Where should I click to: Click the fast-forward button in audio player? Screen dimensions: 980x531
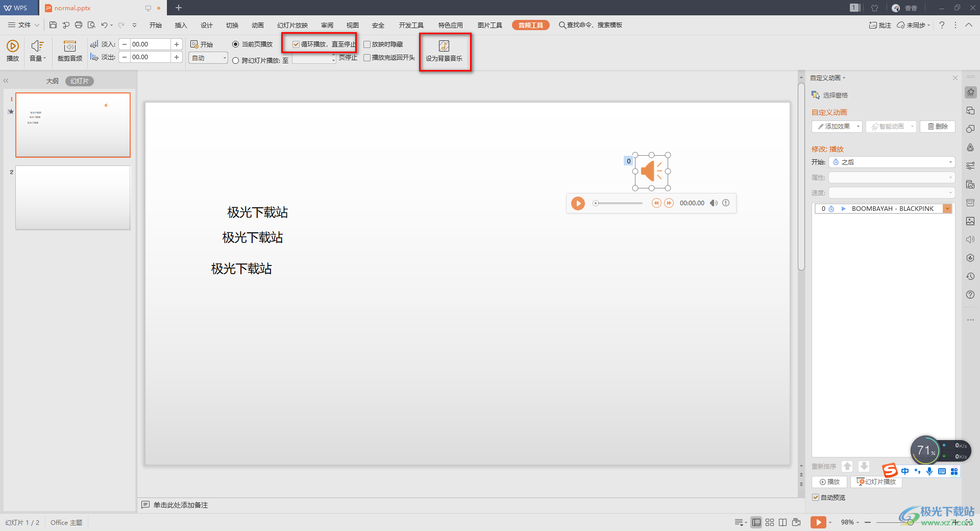coord(669,203)
